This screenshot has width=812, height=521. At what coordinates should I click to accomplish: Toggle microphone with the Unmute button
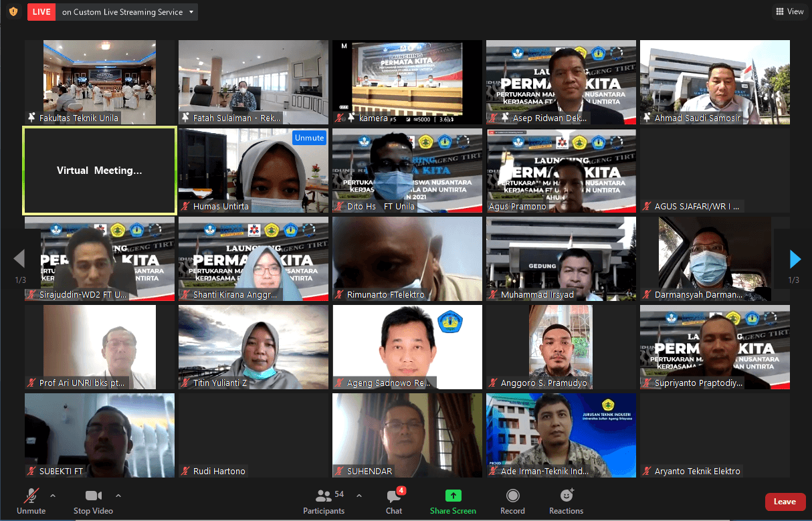[x=31, y=500]
